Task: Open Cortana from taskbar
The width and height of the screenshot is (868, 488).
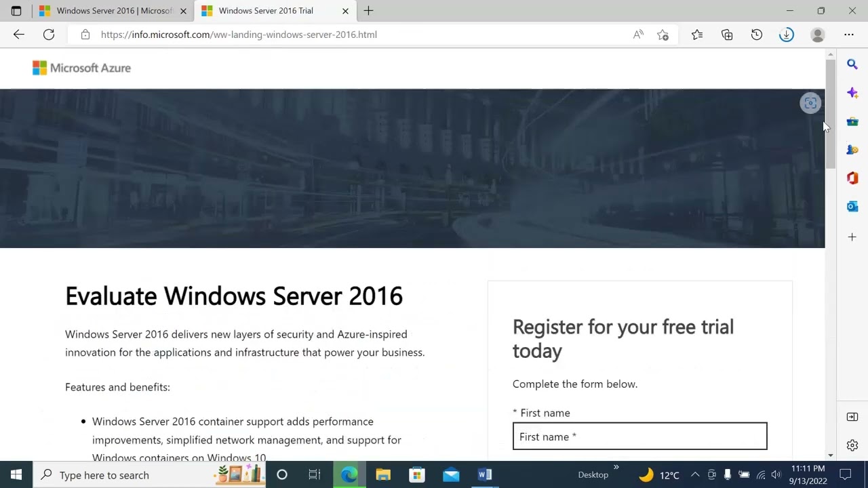Action: click(282, 474)
